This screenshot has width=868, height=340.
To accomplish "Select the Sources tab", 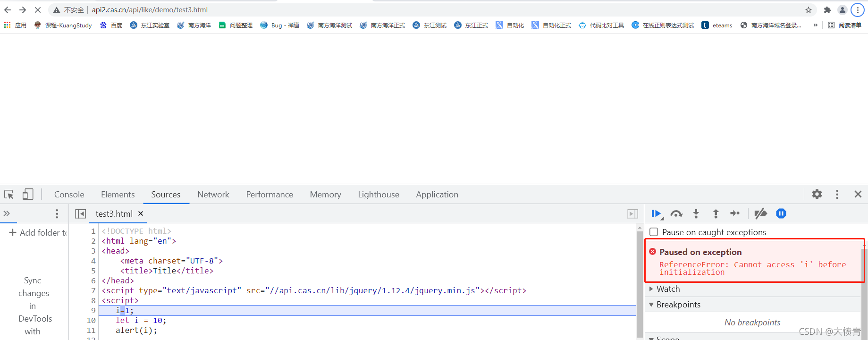I will [166, 194].
